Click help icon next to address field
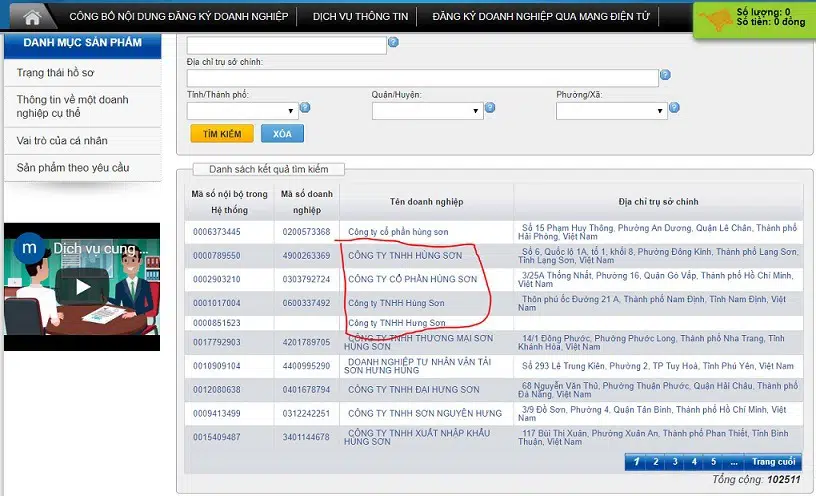The height and width of the screenshot is (496, 816). pos(665,75)
